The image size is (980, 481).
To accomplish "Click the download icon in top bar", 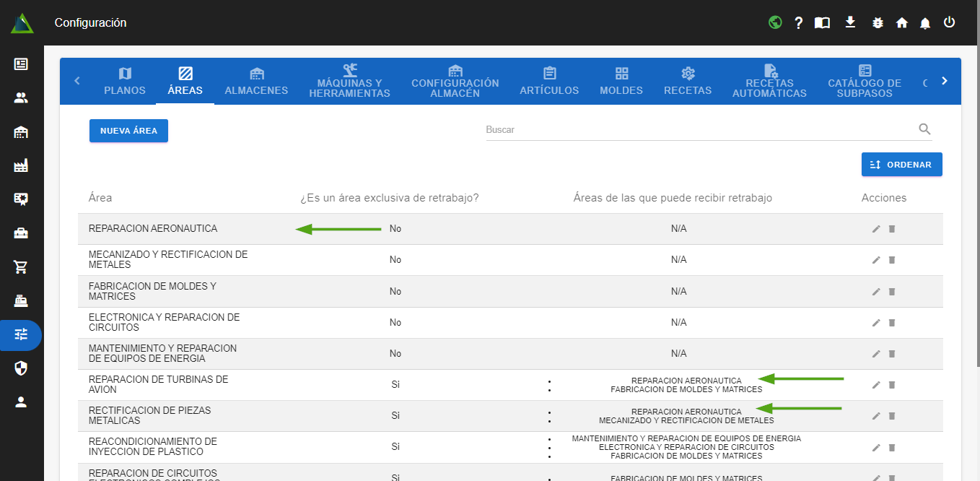I will pos(850,22).
